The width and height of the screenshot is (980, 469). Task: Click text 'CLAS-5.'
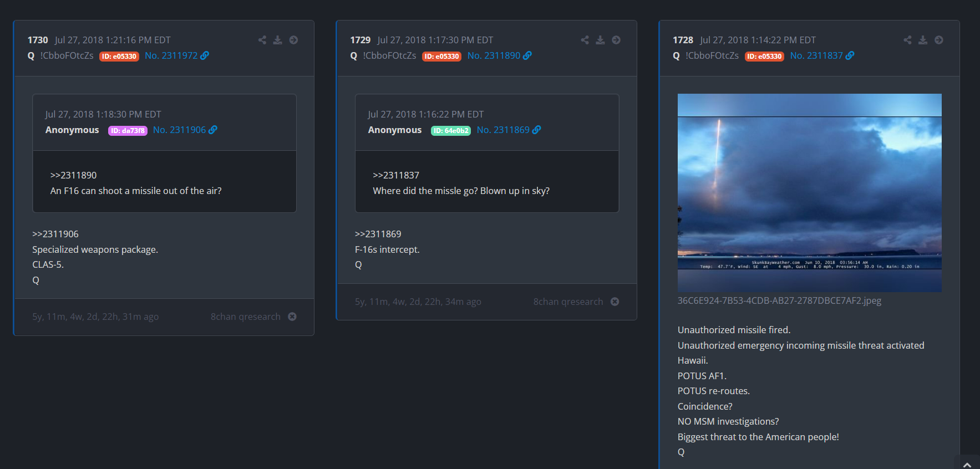click(48, 264)
